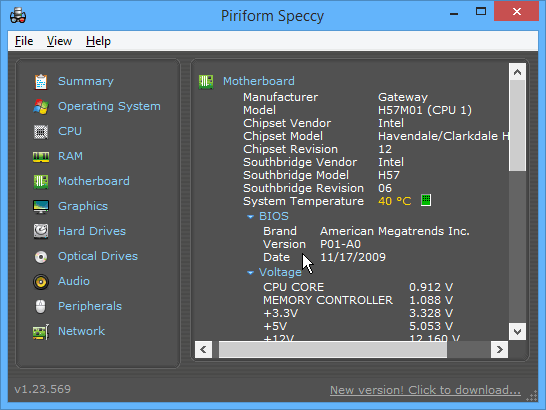The height and width of the screenshot is (410, 546).
Task: Open the Graphics section
Action: (x=83, y=206)
